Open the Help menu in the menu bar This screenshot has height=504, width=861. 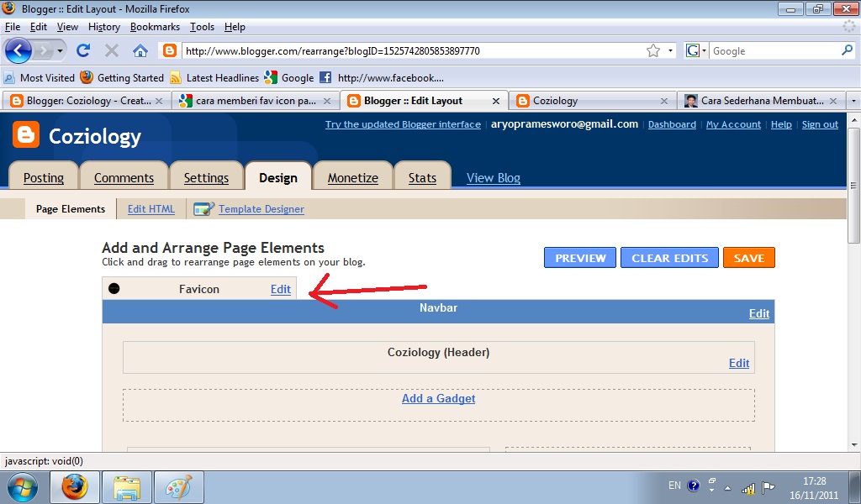[x=235, y=27]
